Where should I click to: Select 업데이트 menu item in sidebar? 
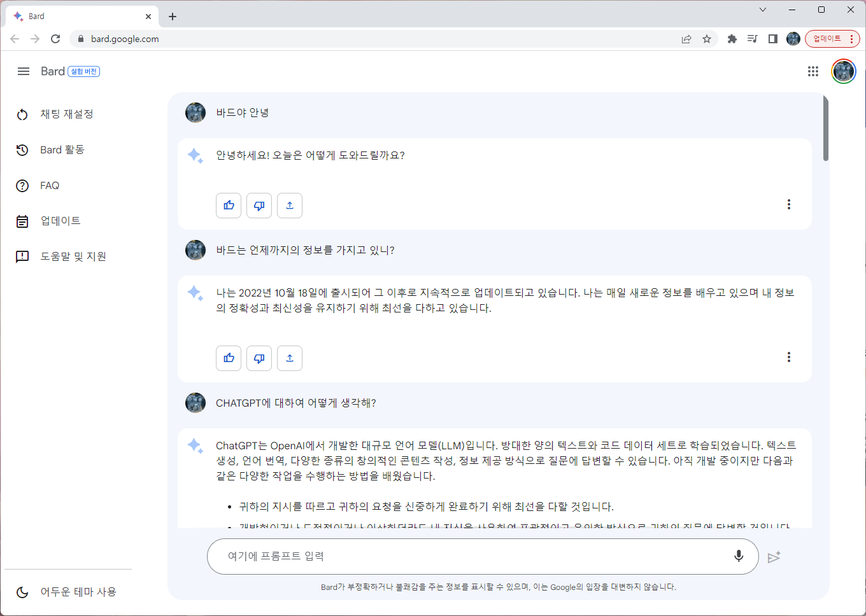tap(60, 221)
